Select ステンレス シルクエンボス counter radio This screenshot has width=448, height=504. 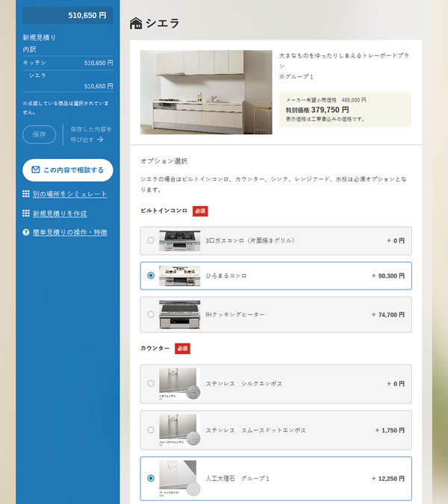151,384
